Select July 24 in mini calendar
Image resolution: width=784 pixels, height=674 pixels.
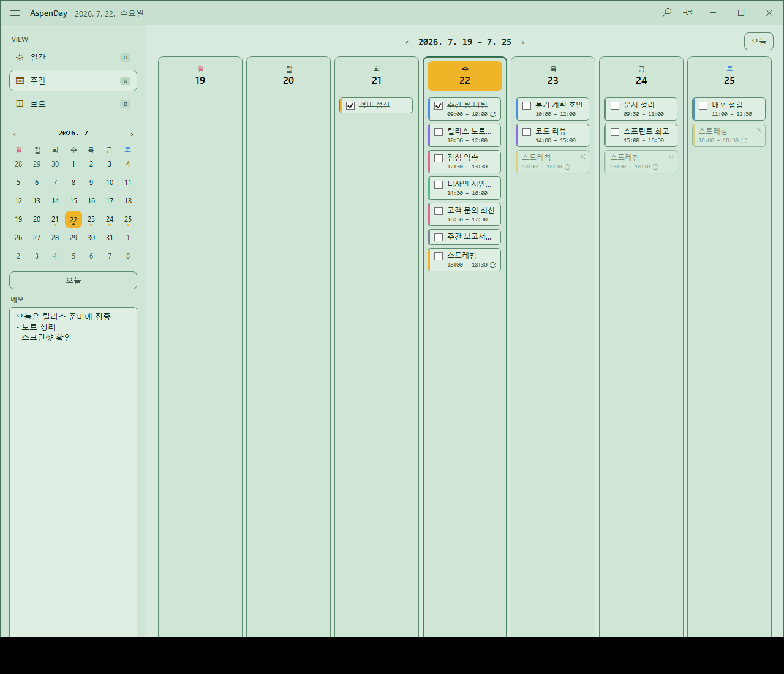pyautogui.click(x=110, y=219)
